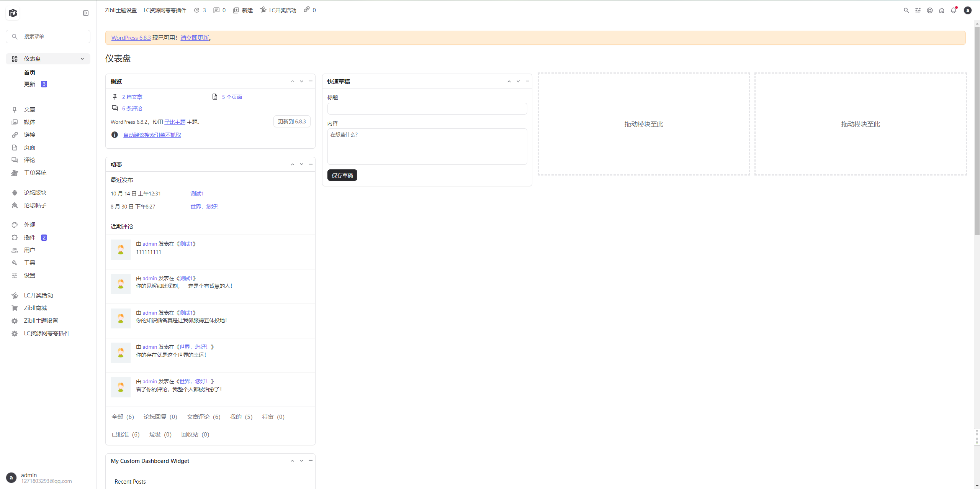Open the 插件 menu in sidebar
Image resolution: width=980 pixels, height=489 pixels.
point(29,237)
